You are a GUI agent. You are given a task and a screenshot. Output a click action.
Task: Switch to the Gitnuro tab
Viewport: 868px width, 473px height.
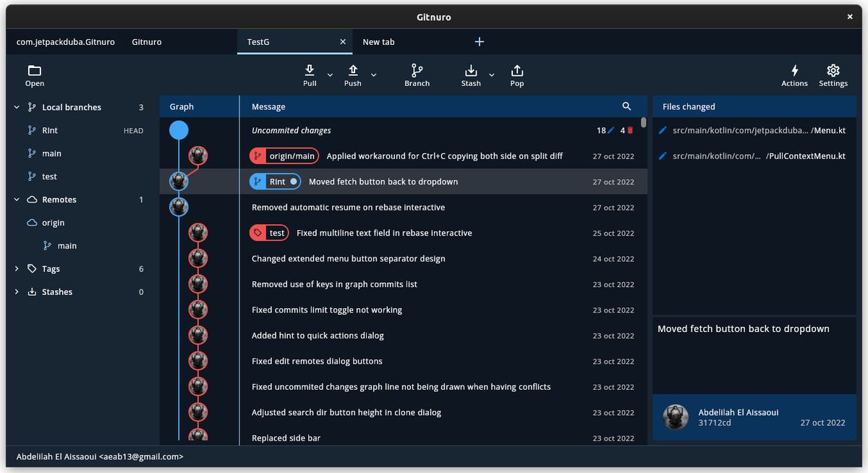point(146,41)
